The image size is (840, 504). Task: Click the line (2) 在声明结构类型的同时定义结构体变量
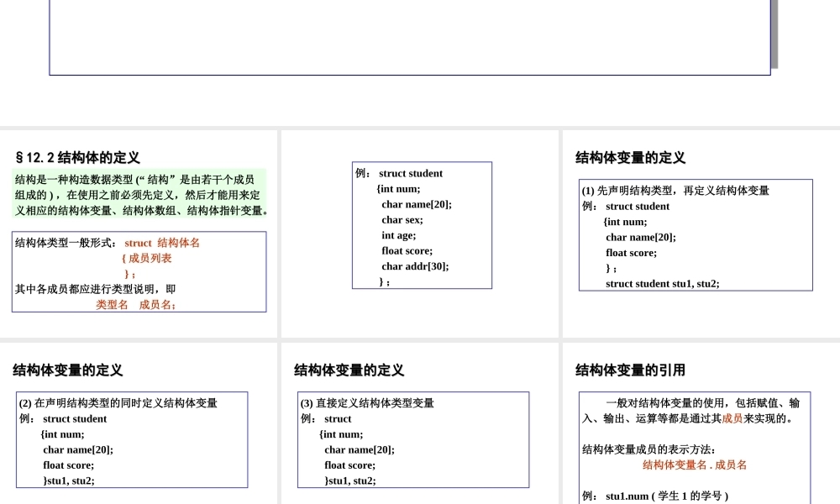tap(118, 402)
